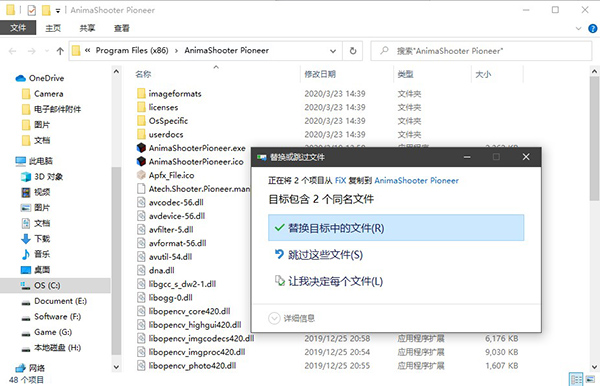Open the 主页 ribbon tab
The image size is (600, 386).
point(53,28)
